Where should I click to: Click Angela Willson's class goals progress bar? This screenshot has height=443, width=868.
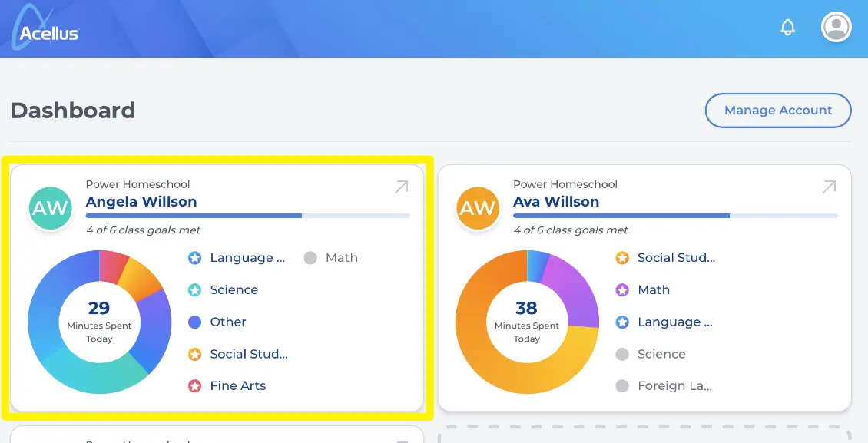(x=248, y=216)
